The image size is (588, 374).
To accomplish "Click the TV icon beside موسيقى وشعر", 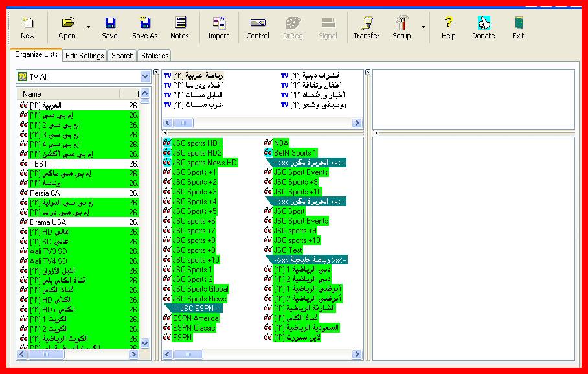I will [x=285, y=105].
